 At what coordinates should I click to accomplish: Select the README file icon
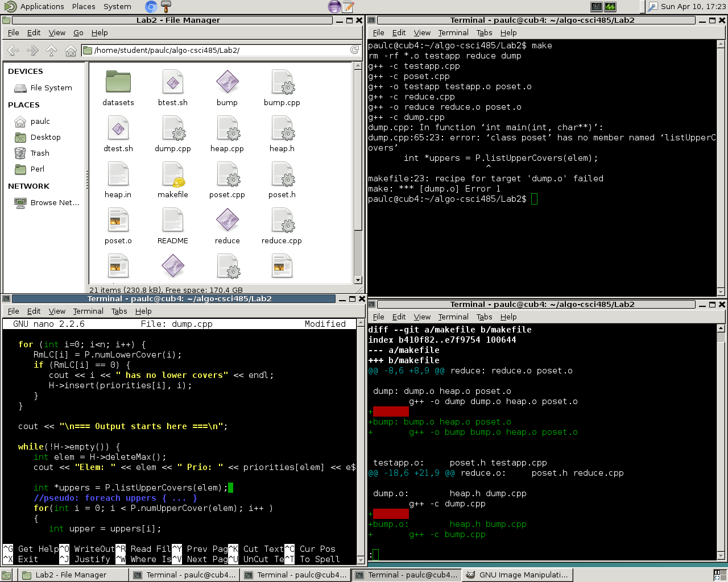pos(173,221)
